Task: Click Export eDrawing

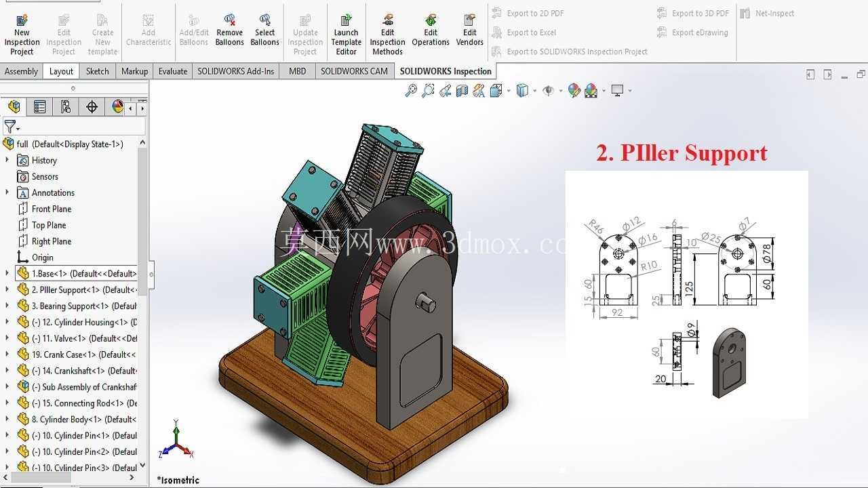Action: [x=692, y=32]
